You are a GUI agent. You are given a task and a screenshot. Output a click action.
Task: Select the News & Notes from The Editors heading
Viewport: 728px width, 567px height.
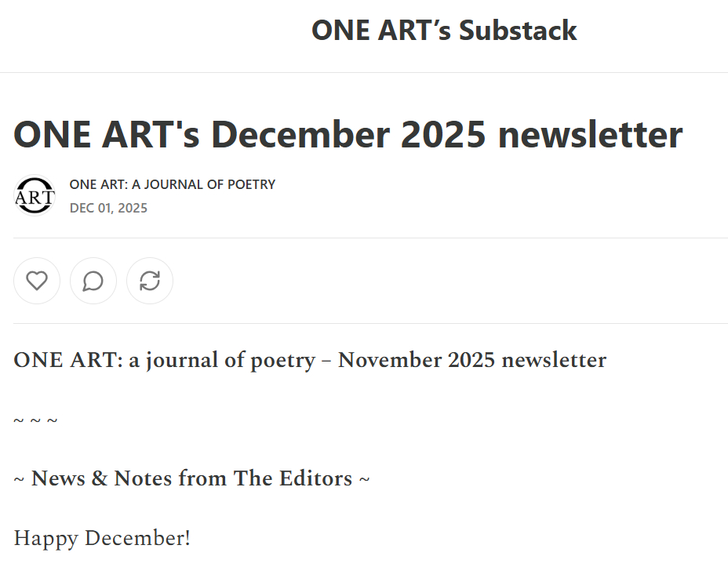pyautogui.click(x=191, y=478)
